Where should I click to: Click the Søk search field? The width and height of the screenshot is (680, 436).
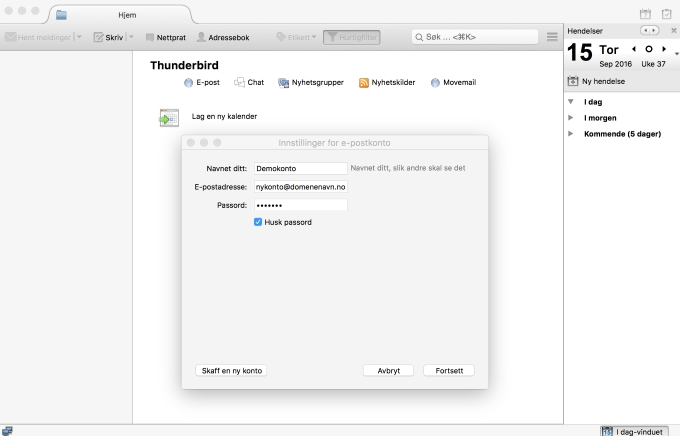coord(475,37)
